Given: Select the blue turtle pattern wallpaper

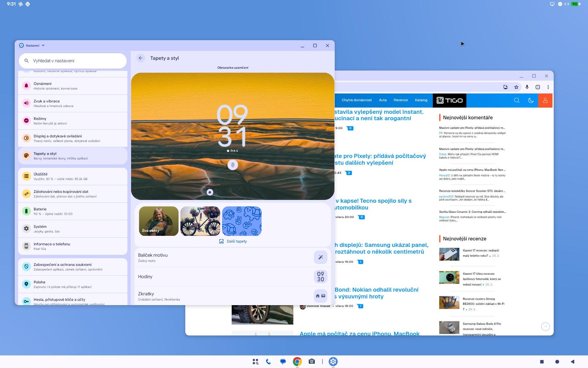Looking at the screenshot, I should pyautogui.click(x=242, y=221).
